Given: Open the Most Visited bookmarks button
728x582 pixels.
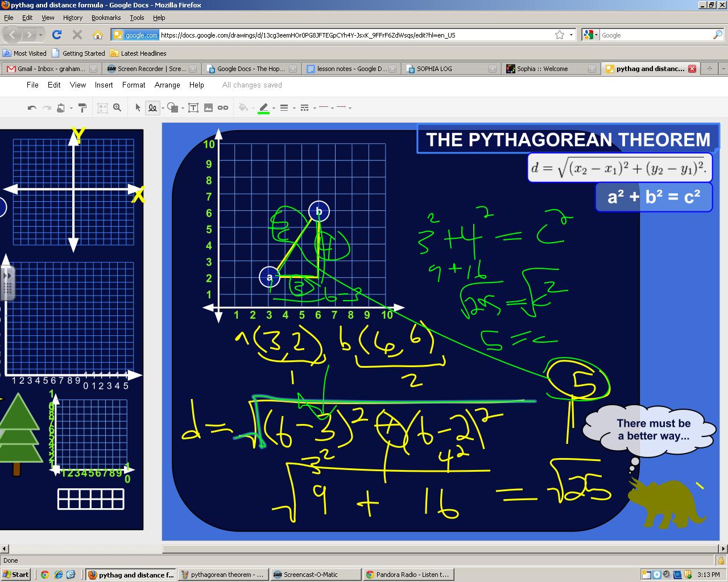Looking at the screenshot, I should point(25,53).
